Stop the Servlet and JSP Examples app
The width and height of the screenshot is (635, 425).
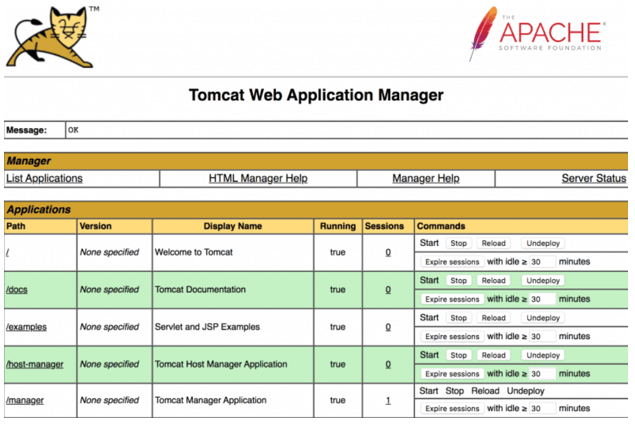coord(458,318)
